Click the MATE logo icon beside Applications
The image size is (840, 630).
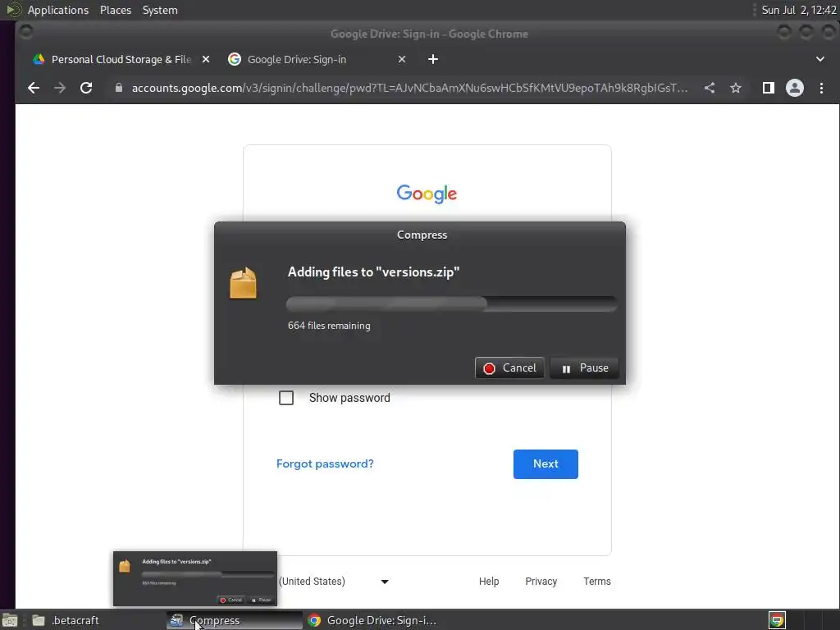tap(13, 10)
